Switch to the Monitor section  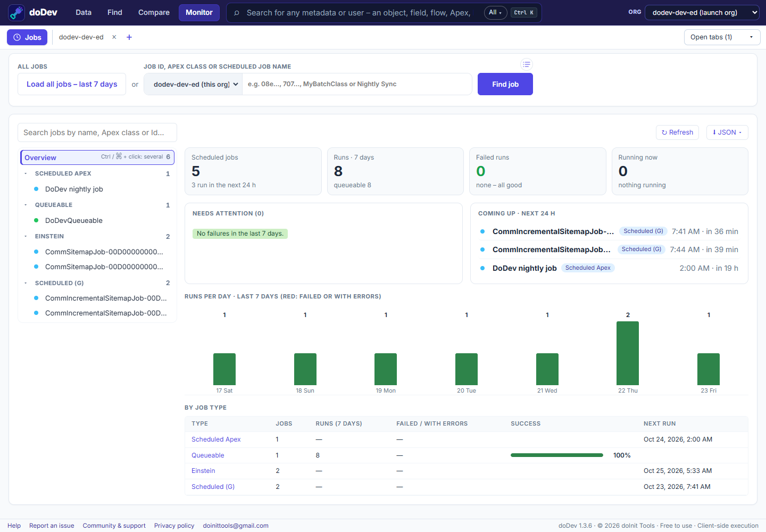click(199, 12)
